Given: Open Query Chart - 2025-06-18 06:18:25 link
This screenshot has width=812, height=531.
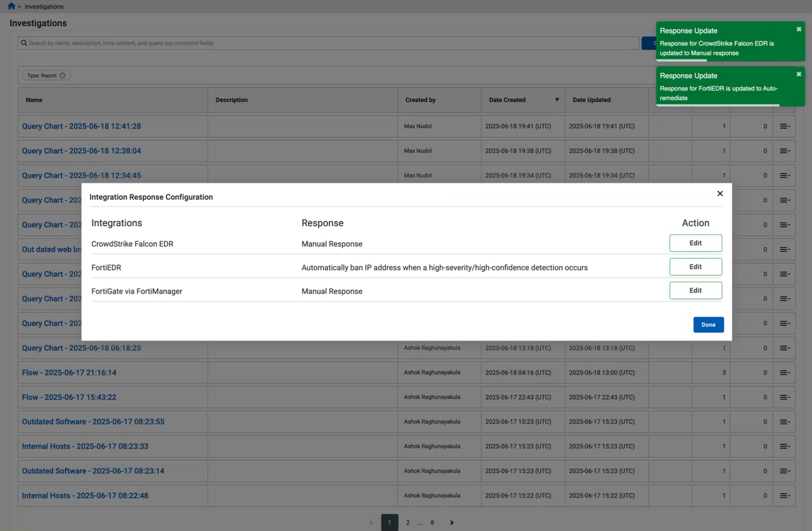Looking at the screenshot, I should [81, 348].
